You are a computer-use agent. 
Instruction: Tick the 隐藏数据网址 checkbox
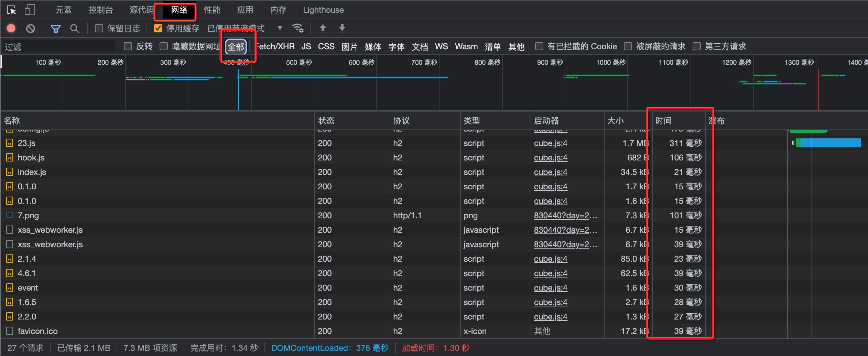tap(164, 46)
